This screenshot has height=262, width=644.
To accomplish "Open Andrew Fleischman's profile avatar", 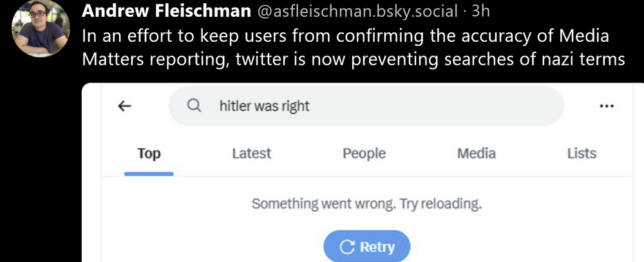I will pyautogui.click(x=41, y=29).
